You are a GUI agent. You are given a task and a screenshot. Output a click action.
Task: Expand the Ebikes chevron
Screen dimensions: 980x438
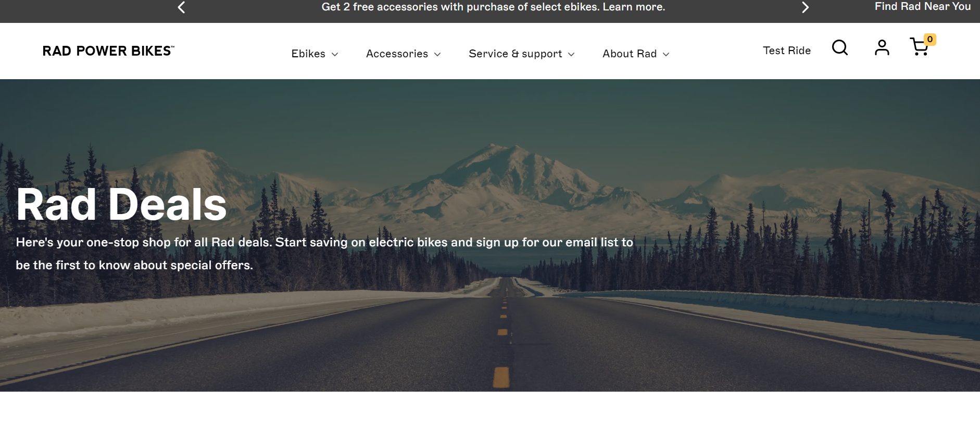(x=335, y=54)
